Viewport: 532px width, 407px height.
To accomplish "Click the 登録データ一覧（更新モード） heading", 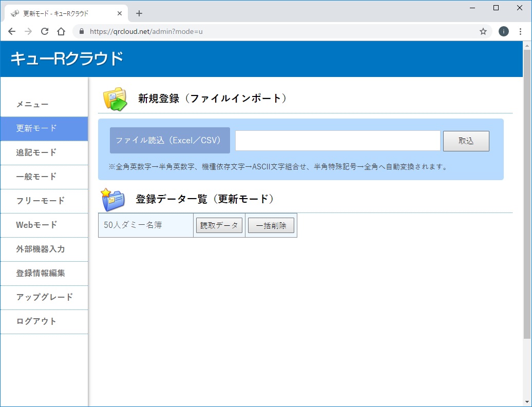I will (205, 199).
